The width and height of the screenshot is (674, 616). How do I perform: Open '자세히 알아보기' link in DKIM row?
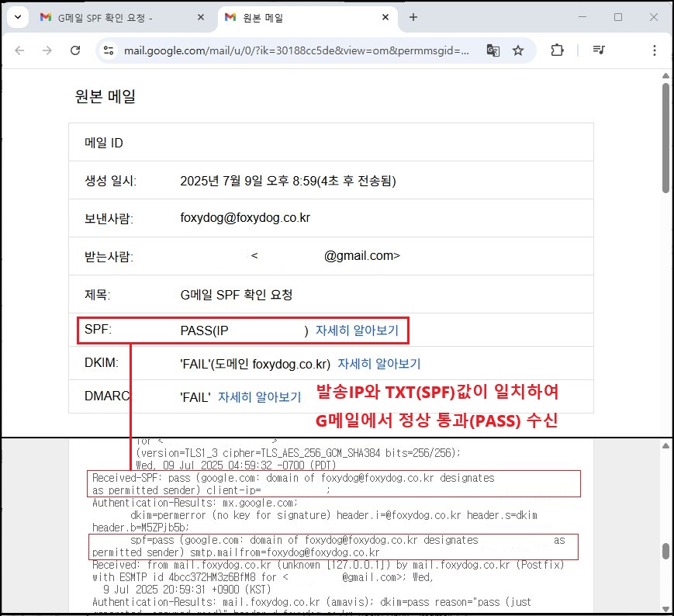379,364
